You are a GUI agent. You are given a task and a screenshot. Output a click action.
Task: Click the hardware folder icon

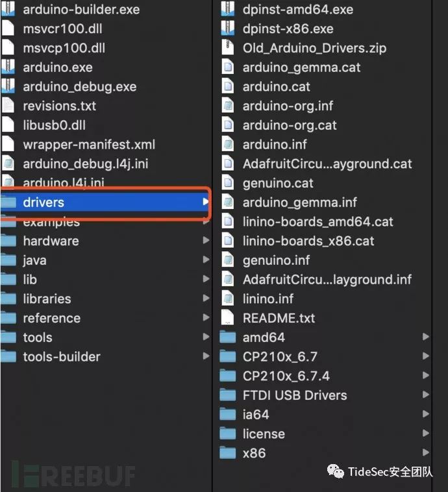click(x=8, y=241)
